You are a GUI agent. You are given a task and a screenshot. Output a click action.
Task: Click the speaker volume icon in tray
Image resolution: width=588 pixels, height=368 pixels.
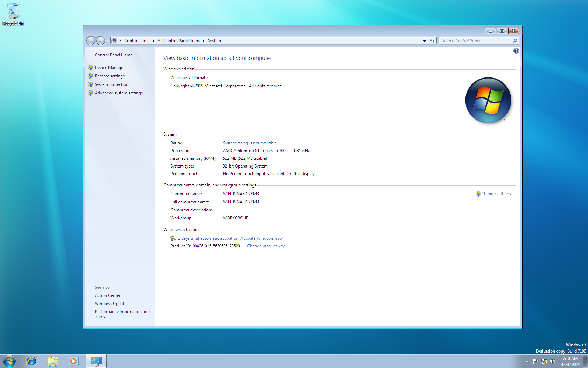(x=553, y=361)
